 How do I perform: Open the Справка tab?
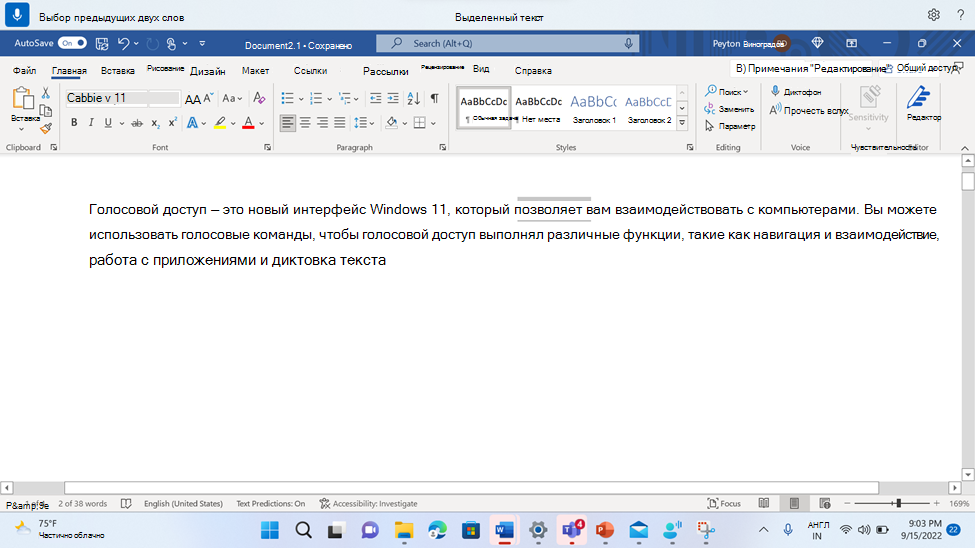pos(533,71)
